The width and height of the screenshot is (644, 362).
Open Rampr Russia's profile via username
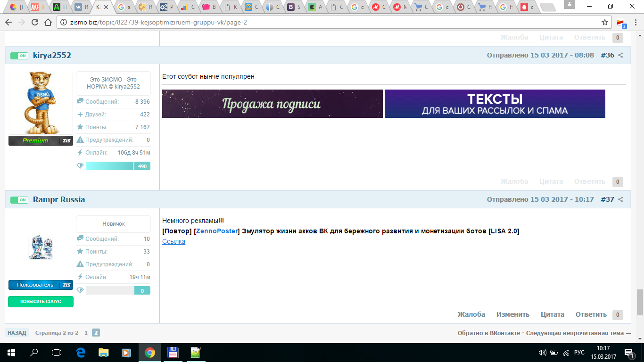(59, 199)
